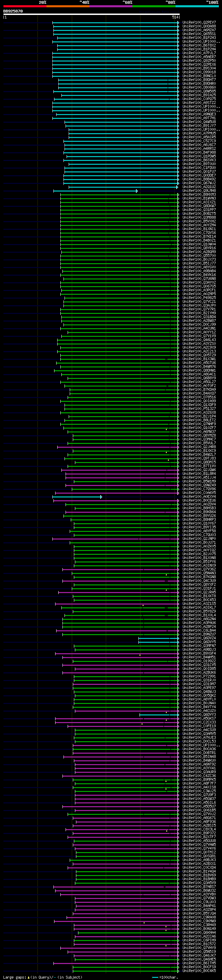Open hit UniRef100_Q655S1
Image resolution: width=222 pixels, height=980 pixels.
[199, 34]
